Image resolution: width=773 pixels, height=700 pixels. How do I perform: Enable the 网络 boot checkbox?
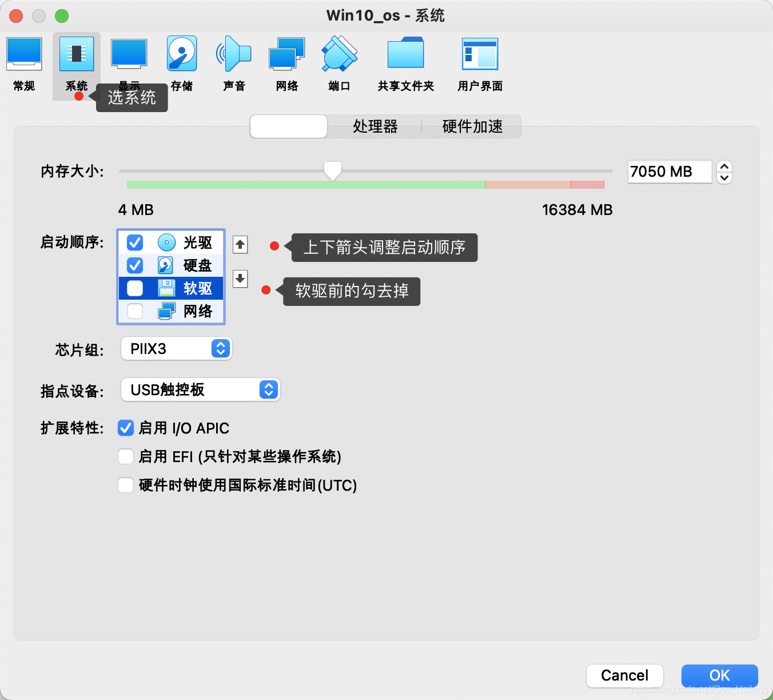tap(135, 311)
